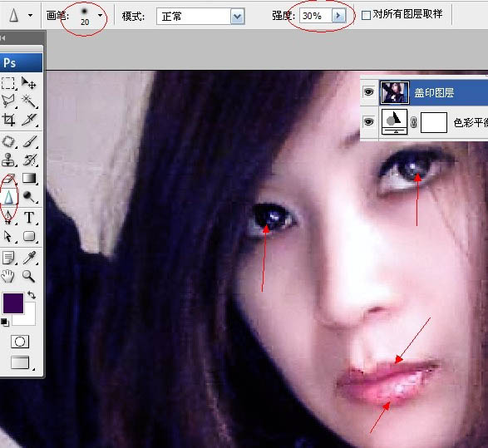This screenshot has height=448, width=488.
Task: Select the Polygonal Lasso tool
Action: coord(8,101)
